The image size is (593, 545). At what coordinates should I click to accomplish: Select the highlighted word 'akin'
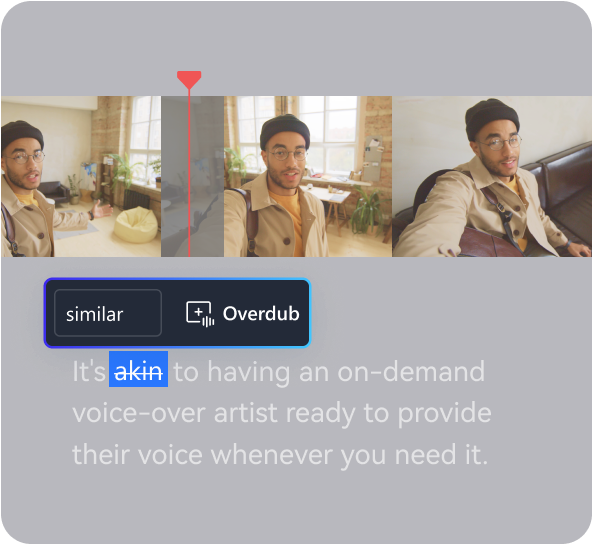pyautogui.click(x=138, y=370)
